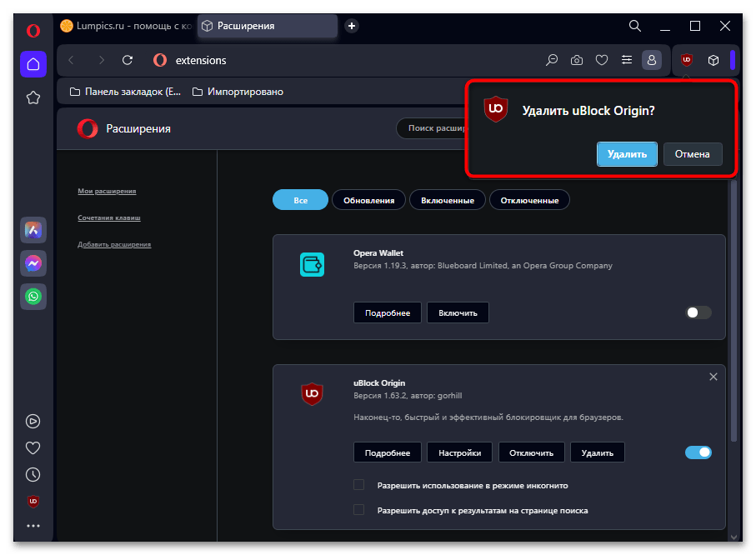Reload the extensions page

tap(128, 60)
